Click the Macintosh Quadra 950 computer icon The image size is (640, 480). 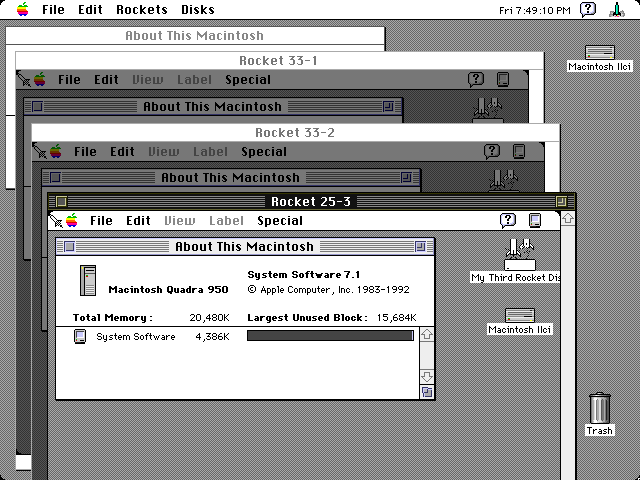(87, 279)
